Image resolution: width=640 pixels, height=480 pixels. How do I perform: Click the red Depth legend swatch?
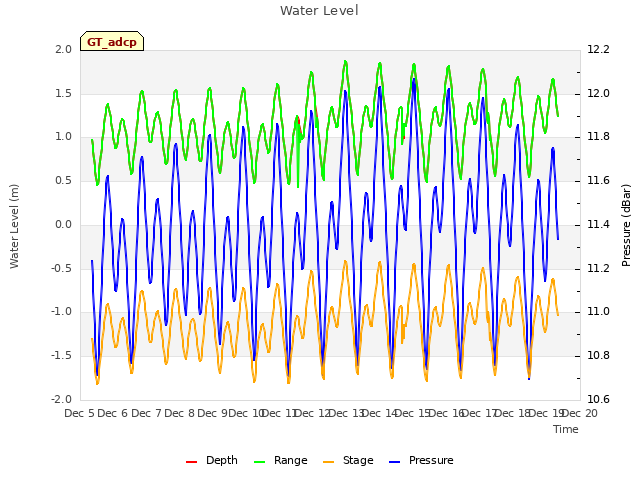191,462
